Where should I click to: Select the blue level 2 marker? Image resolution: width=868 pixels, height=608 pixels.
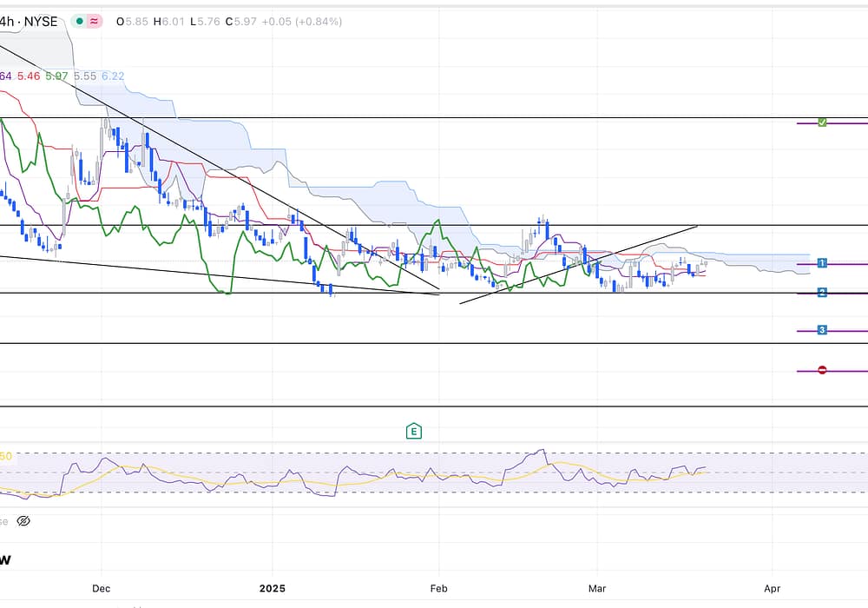pos(822,293)
